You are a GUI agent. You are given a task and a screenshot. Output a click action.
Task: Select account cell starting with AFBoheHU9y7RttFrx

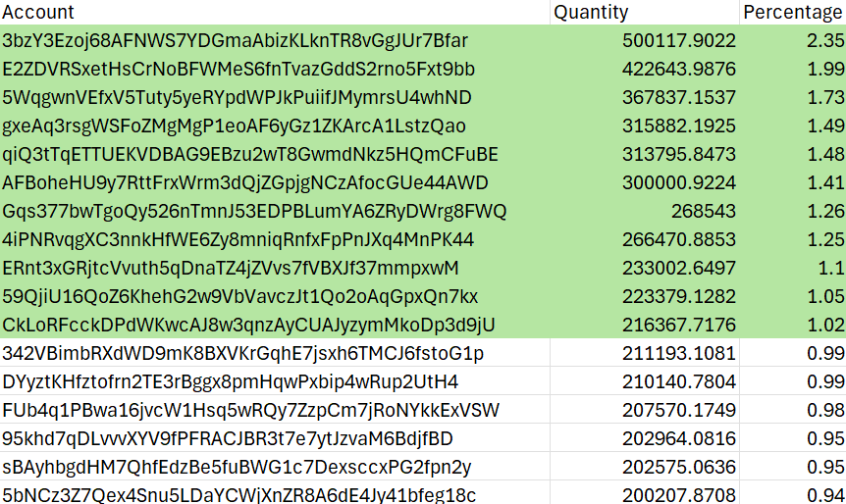[275, 182]
